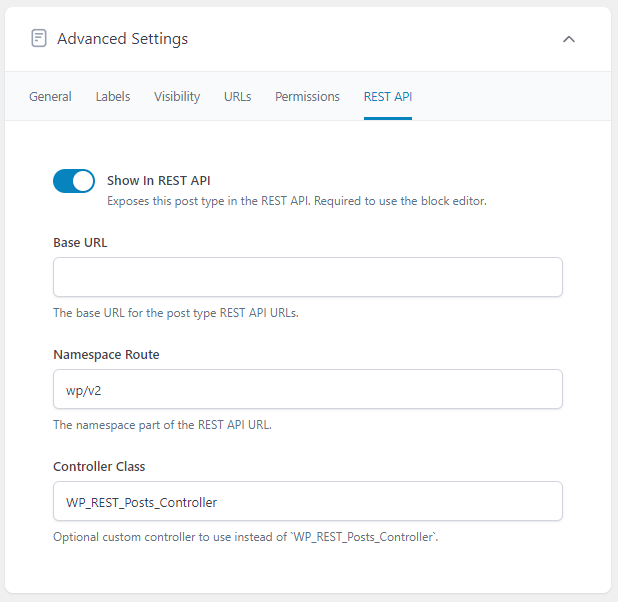Click the Advanced Settings heading text

pos(122,39)
